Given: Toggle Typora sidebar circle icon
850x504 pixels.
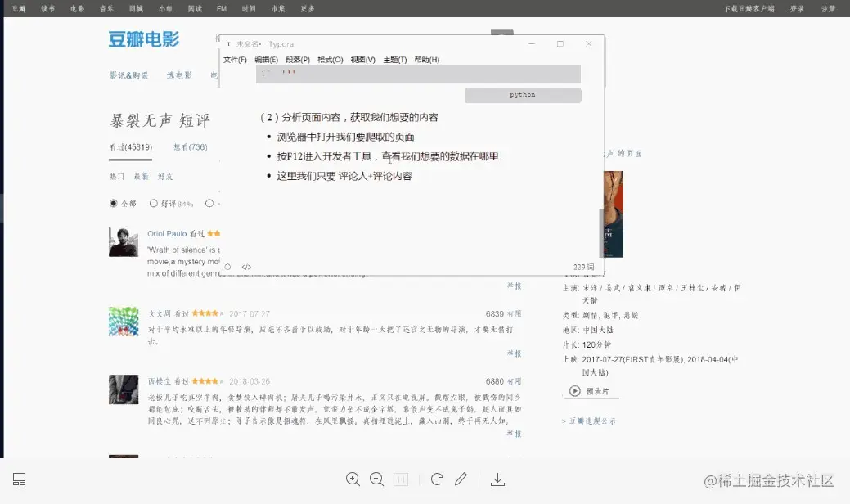Looking at the screenshot, I should point(227,267).
